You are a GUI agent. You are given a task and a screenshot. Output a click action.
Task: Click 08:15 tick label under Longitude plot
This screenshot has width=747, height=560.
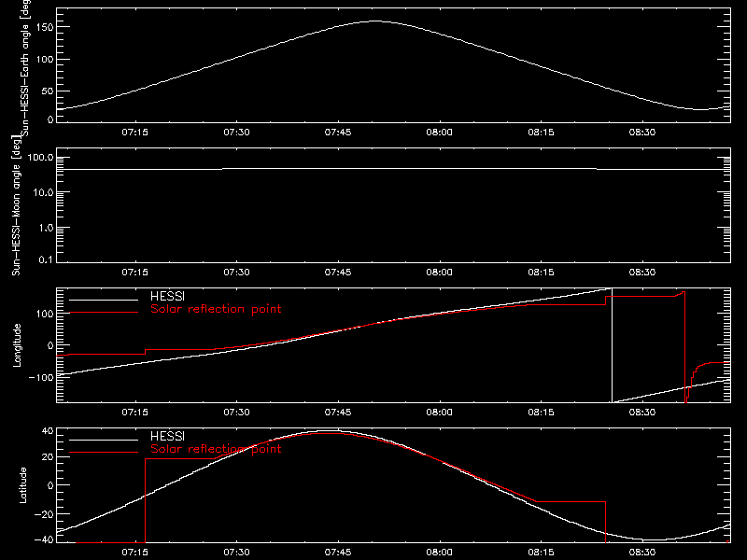tap(541, 412)
